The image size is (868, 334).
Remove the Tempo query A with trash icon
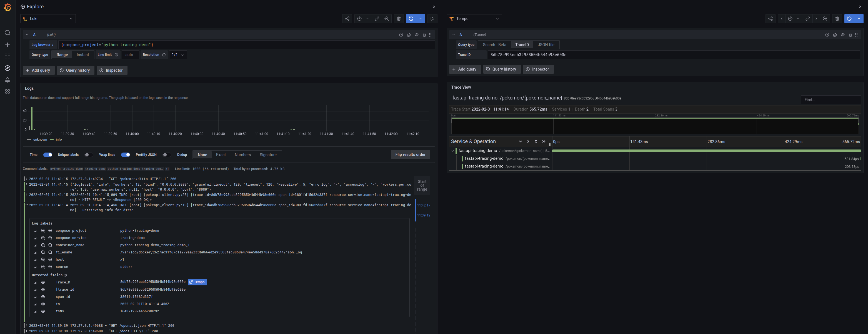tap(850, 35)
